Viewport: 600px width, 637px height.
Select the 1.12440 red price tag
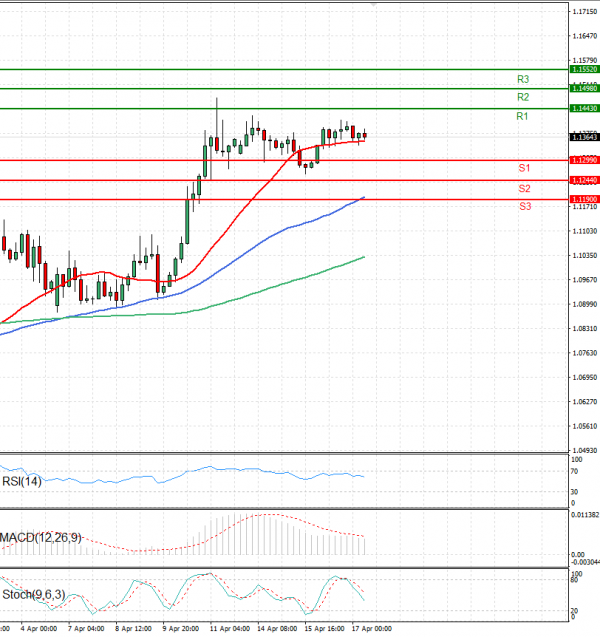(x=583, y=180)
